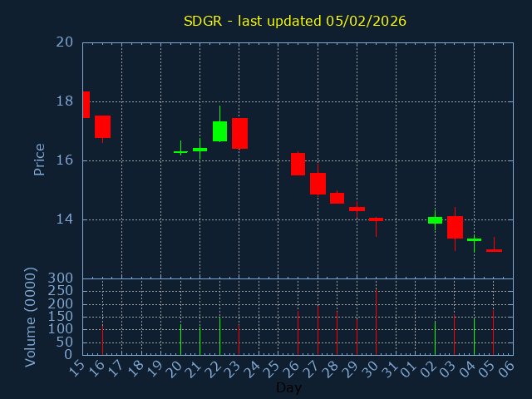Click the SDGR last updated chart title

point(295,21)
